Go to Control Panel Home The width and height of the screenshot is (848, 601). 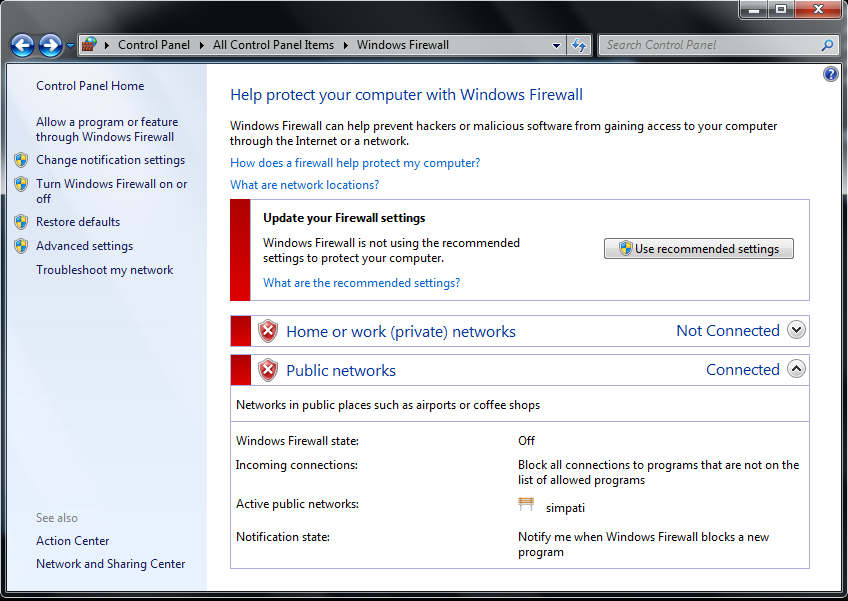(90, 85)
